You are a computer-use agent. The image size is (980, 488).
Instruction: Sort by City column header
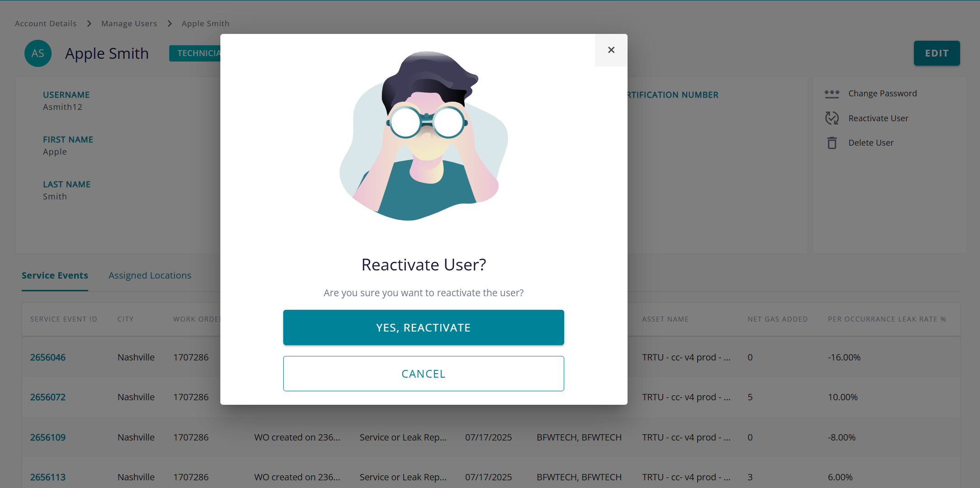click(125, 319)
